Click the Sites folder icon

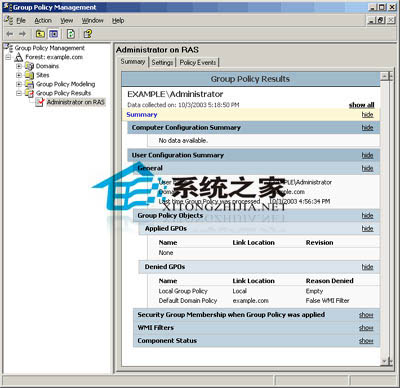pos(29,75)
